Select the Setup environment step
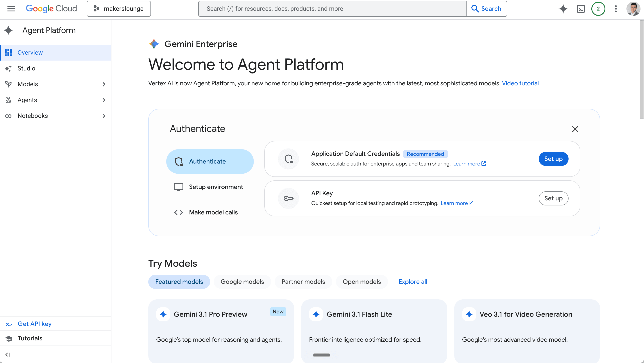The height and width of the screenshot is (363, 644). (x=210, y=187)
